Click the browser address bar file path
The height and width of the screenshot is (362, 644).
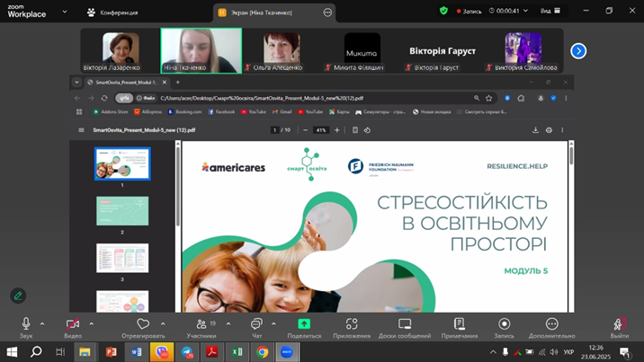(262, 99)
